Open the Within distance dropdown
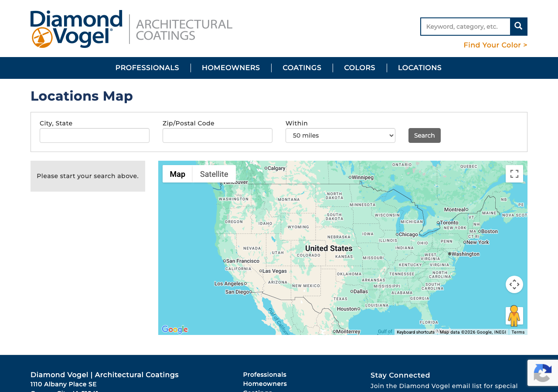558x392 pixels. pyautogui.click(x=340, y=135)
